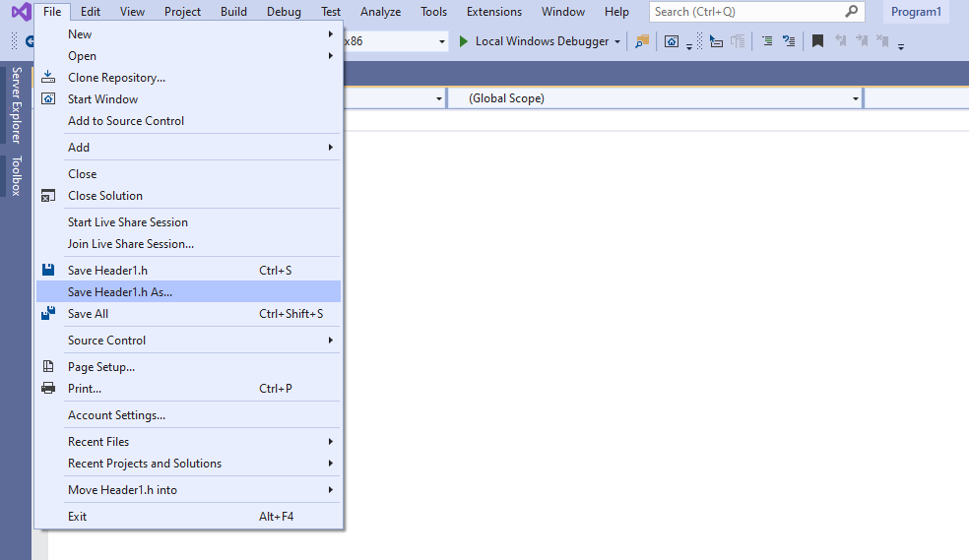Click the object selection pointer icon in toolbar
Viewport: 969px width, 560px height.
tap(716, 41)
